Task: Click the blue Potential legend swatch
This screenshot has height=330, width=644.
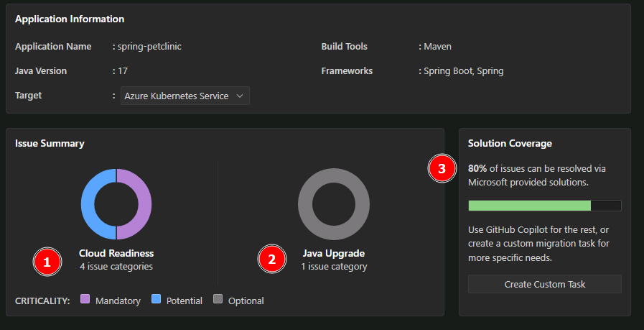Action: point(156,299)
